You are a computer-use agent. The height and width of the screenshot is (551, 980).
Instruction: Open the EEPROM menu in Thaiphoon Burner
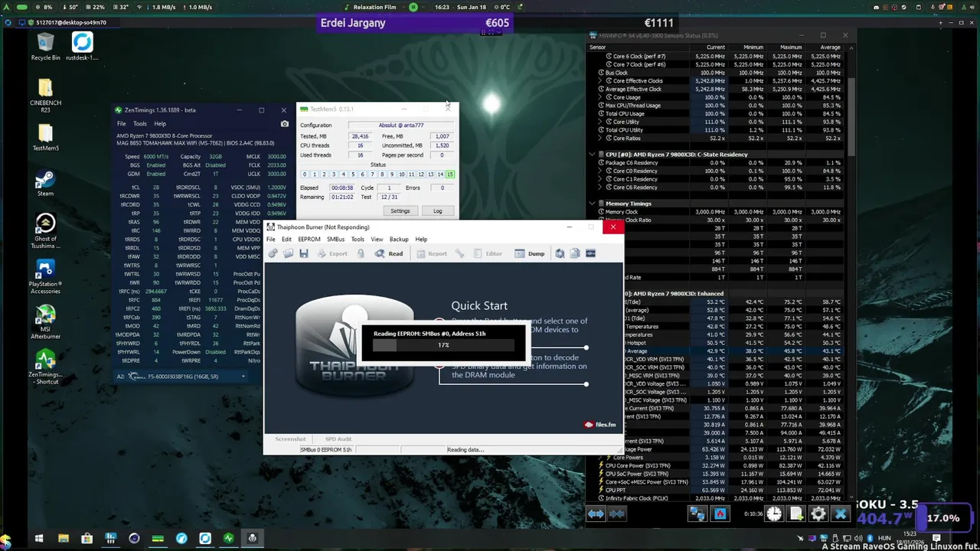309,240
